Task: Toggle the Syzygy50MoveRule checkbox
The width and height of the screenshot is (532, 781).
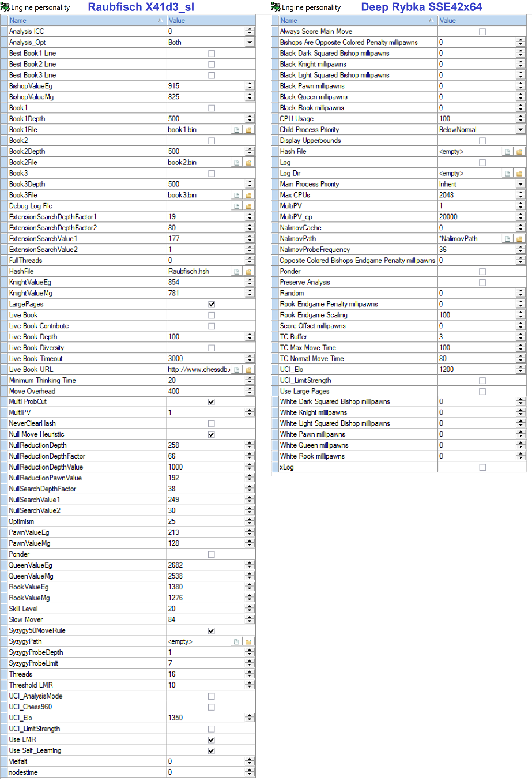Action: [x=212, y=630]
